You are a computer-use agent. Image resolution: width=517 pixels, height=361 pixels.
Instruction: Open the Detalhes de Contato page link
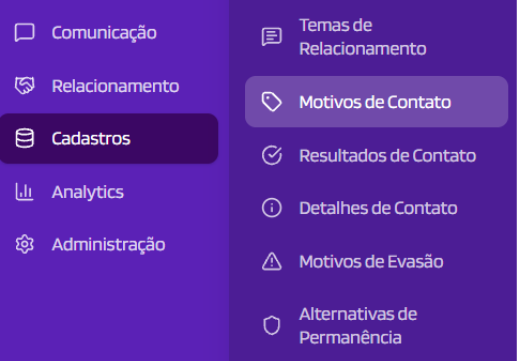(x=378, y=208)
